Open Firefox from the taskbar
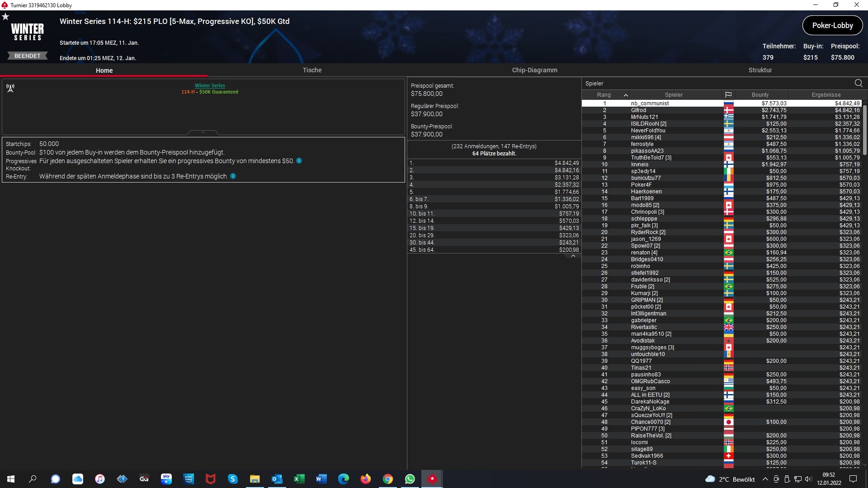Image resolution: width=868 pixels, height=488 pixels. click(366, 479)
